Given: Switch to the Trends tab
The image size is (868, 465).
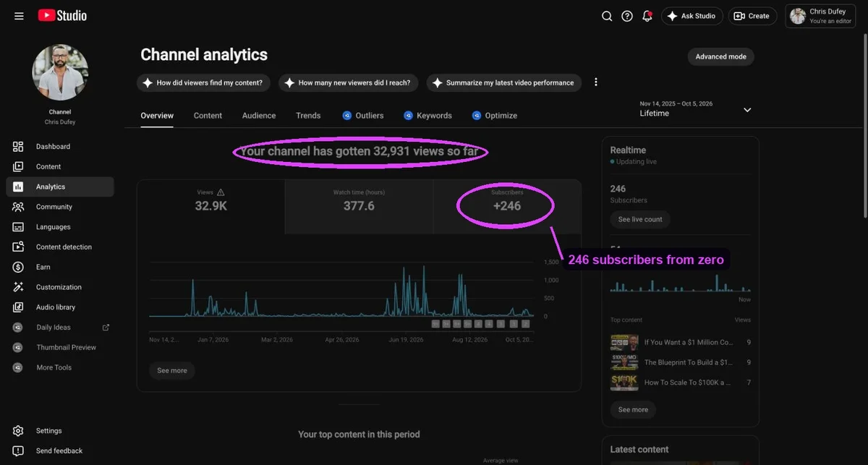Looking at the screenshot, I should pyautogui.click(x=308, y=116).
